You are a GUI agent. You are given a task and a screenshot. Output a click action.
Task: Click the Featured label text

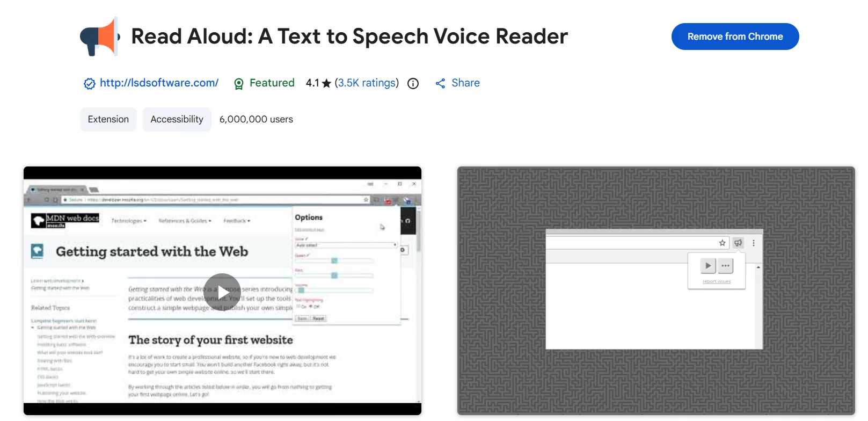272,83
